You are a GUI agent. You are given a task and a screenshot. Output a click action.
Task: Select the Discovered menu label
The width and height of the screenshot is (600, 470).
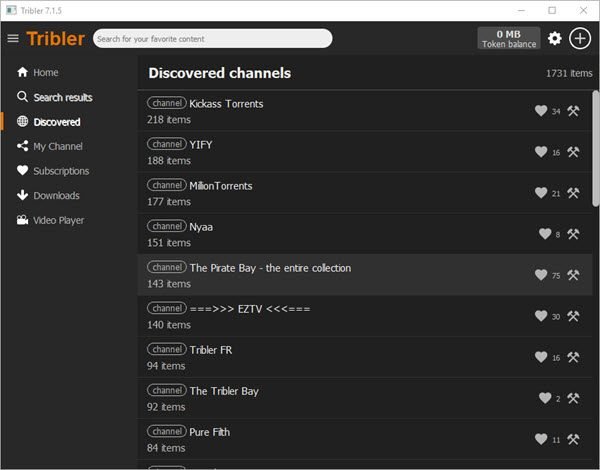57,122
